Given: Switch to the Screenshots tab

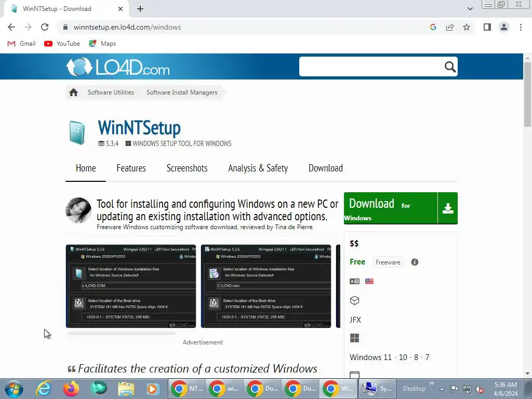Looking at the screenshot, I should [x=187, y=168].
